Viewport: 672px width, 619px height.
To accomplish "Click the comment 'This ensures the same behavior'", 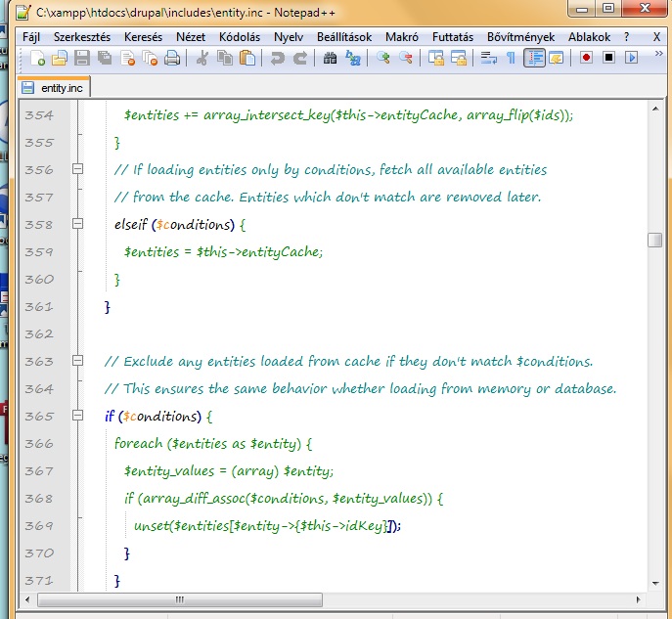I will pos(360,389).
